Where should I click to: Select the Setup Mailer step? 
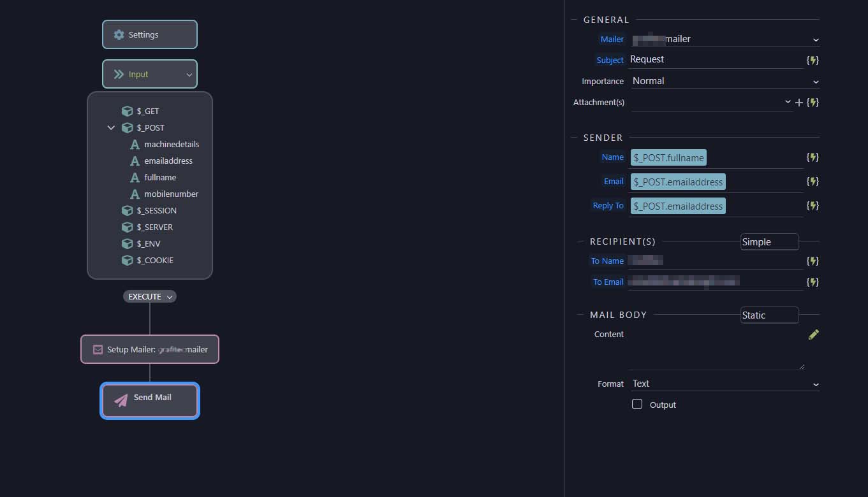pyautogui.click(x=150, y=349)
